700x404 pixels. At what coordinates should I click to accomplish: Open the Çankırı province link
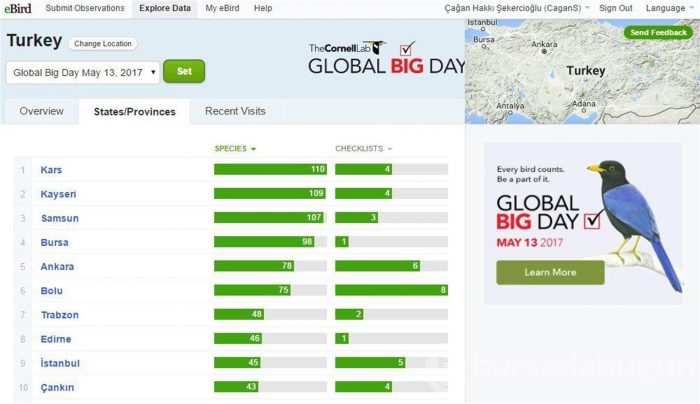(57, 387)
